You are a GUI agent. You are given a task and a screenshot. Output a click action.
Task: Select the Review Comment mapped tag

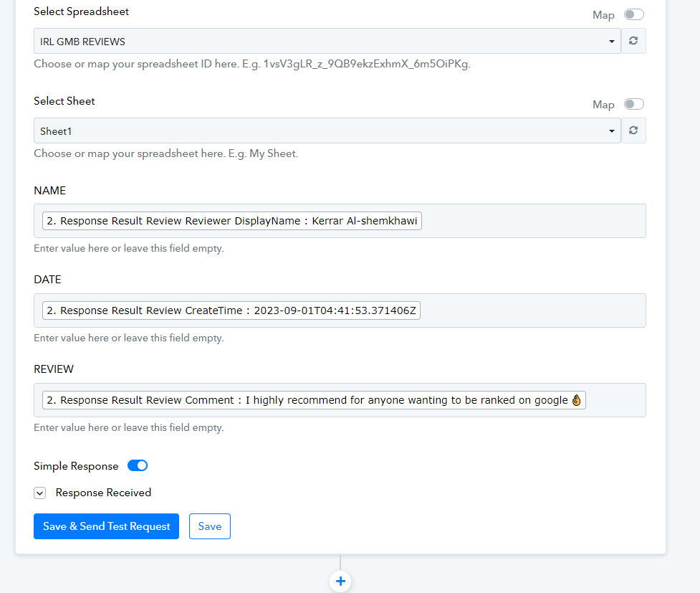[x=314, y=400]
